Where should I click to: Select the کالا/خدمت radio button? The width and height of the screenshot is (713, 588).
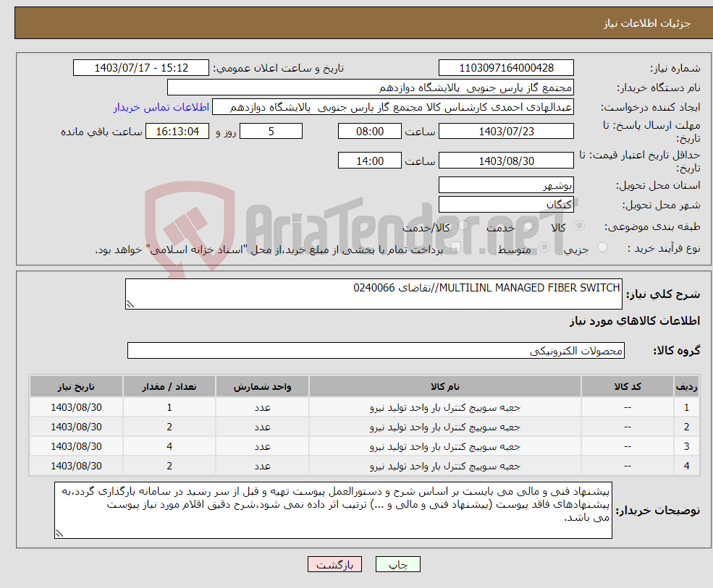463,225
